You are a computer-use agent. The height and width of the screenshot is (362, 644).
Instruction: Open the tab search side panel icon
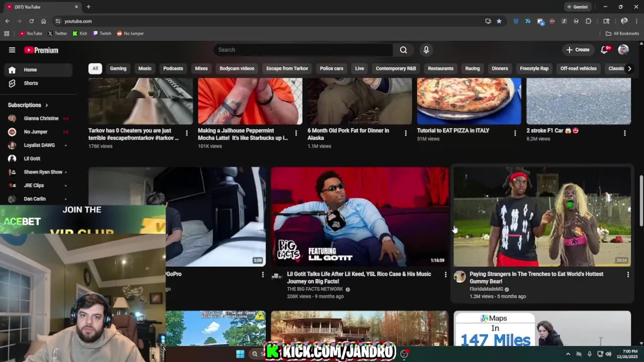tap(606, 21)
